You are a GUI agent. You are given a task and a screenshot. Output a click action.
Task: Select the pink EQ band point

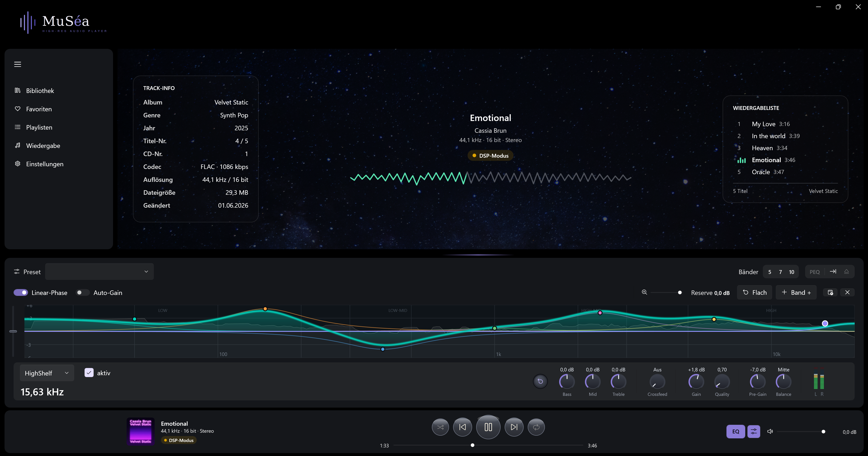[x=600, y=313]
